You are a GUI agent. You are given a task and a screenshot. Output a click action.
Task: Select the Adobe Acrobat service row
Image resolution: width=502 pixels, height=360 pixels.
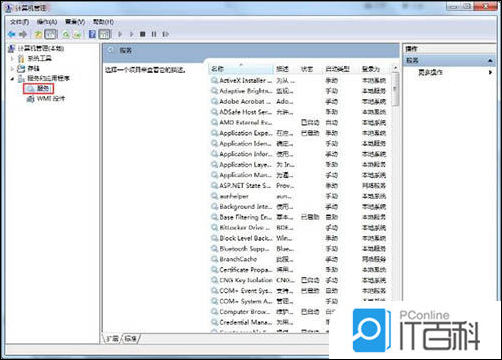(x=299, y=101)
